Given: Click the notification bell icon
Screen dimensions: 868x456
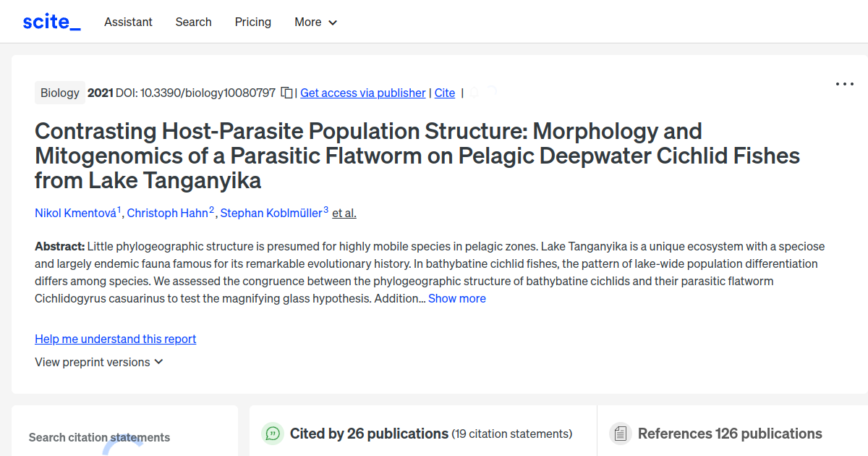Looking at the screenshot, I should [x=474, y=92].
